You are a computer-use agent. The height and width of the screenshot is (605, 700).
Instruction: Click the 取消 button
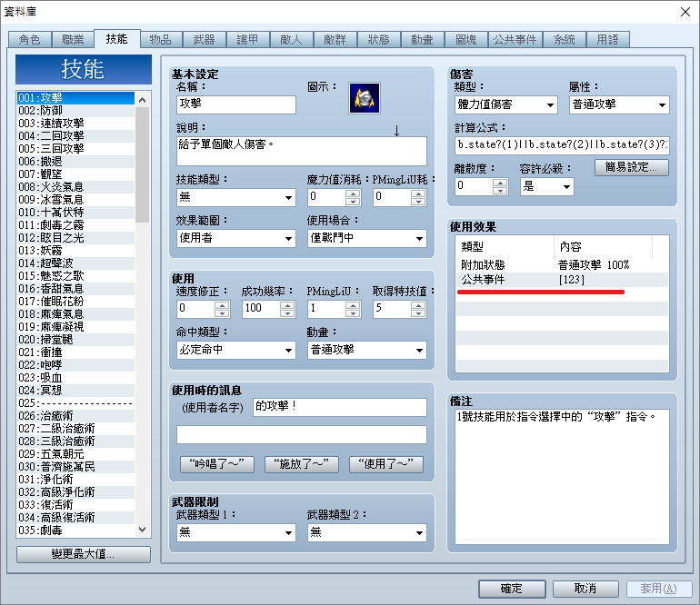[585, 589]
